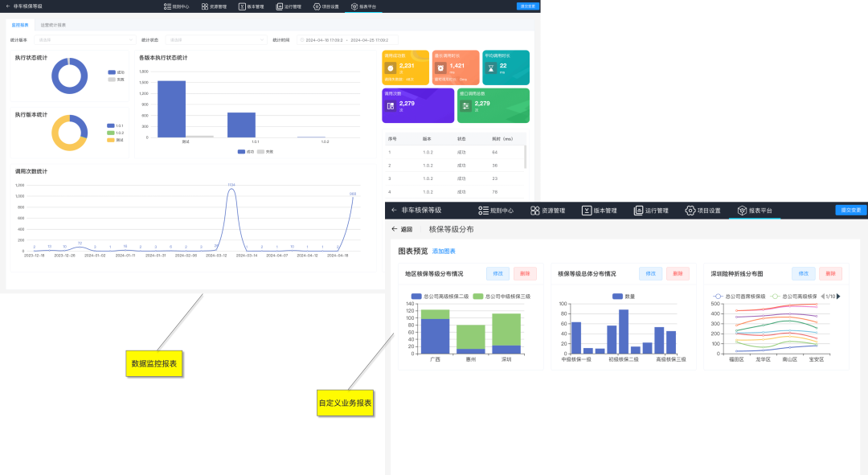Click 项目设置 gear icon in lower window

(x=690, y=211)
